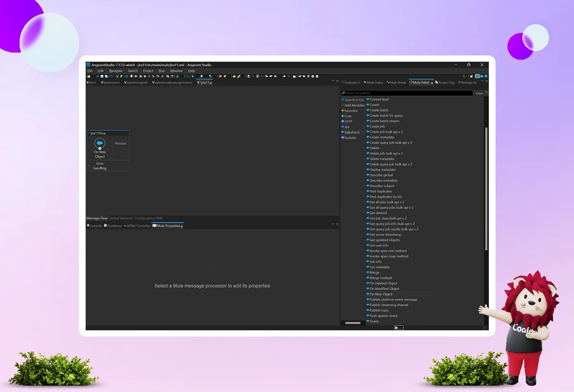Click the Salesforce On New Object flow icon

click(x=100, y=143)
